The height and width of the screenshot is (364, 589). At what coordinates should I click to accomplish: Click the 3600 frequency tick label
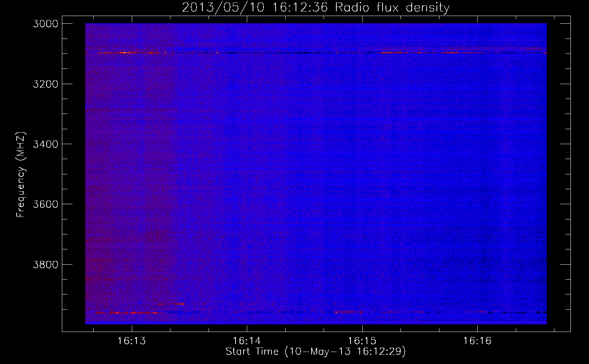point(46,204)
